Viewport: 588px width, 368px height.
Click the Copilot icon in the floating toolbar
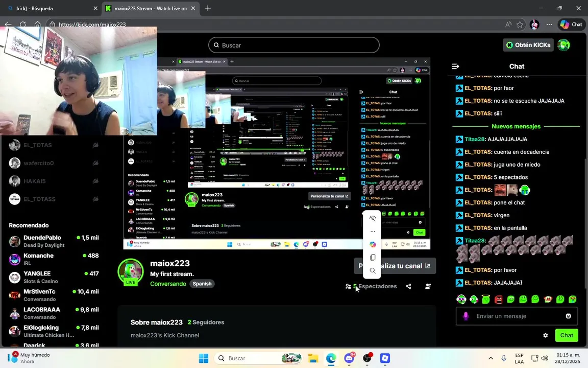point(373,244)
